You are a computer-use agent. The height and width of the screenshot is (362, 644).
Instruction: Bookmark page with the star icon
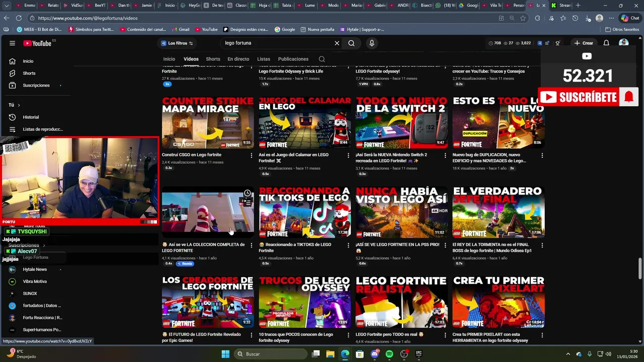click(x=523, y=18)
